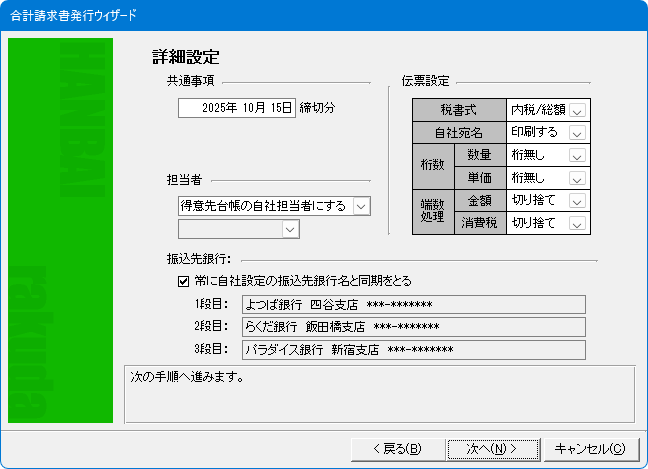Click the キャンセル(C) button
This screenshot has width=648, height=469.
coord(590,448)
